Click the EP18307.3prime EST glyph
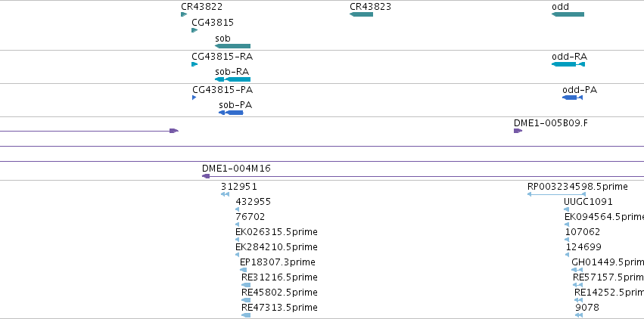The height and width of the screenshot is (319, 644). (x=243, y=270)
